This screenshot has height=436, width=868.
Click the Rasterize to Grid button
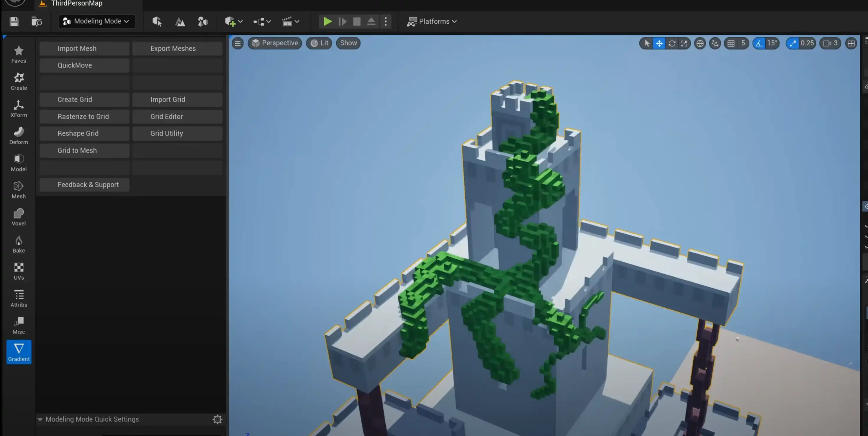click(84, 117)
